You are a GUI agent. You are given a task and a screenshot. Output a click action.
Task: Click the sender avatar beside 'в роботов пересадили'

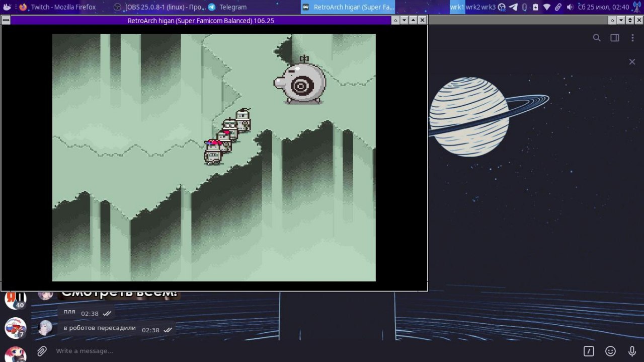tap(45, 327)
